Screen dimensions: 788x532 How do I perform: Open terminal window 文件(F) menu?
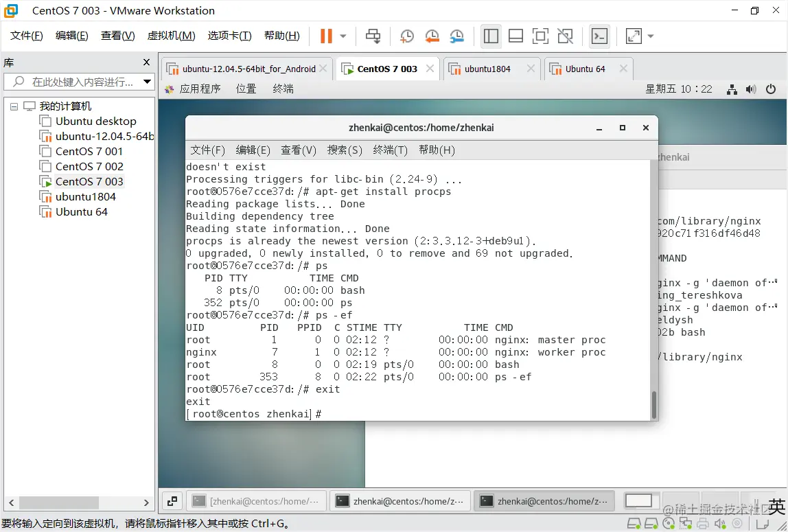(207, 150)
